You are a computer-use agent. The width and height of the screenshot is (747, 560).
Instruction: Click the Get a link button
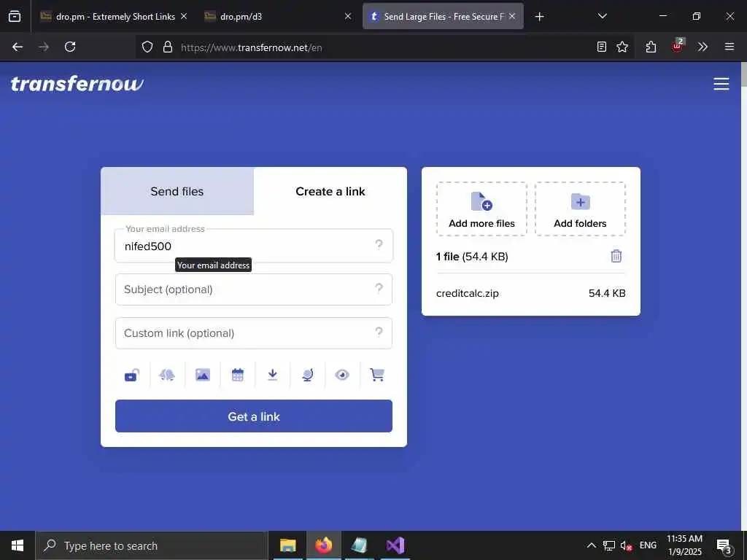pos(253,416)
